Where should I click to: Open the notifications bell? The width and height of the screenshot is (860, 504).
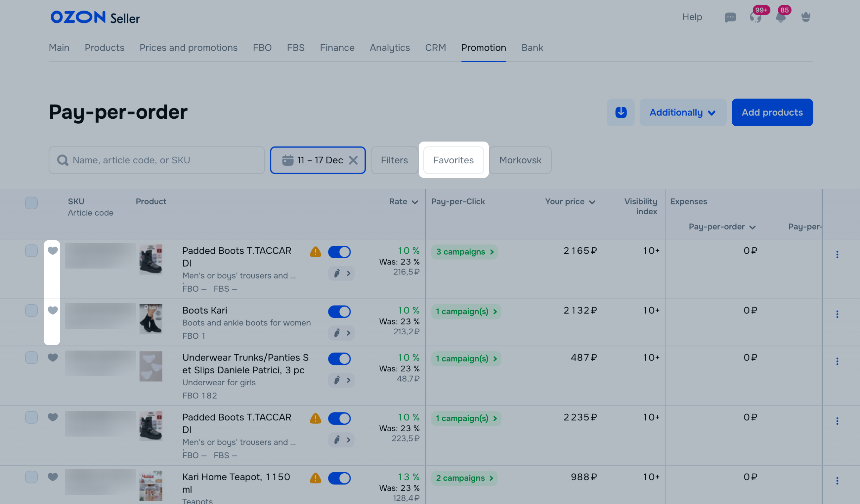click(781, 17)
